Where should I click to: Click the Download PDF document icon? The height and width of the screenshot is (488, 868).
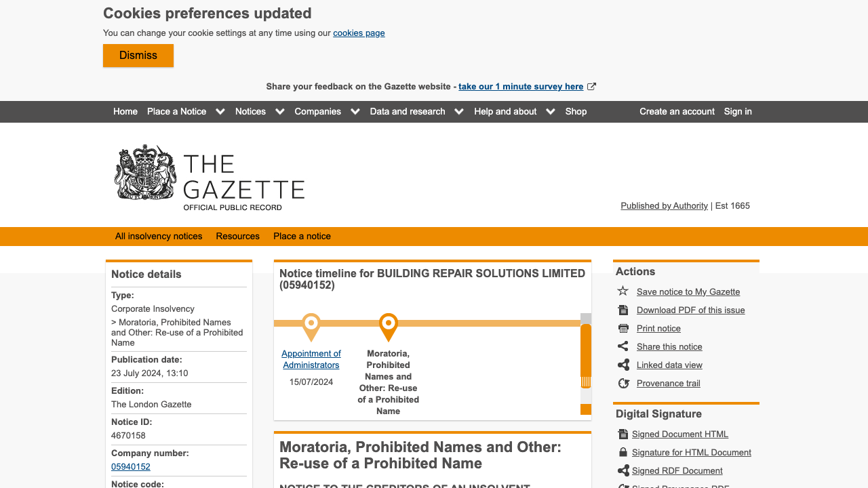point(623,310)
